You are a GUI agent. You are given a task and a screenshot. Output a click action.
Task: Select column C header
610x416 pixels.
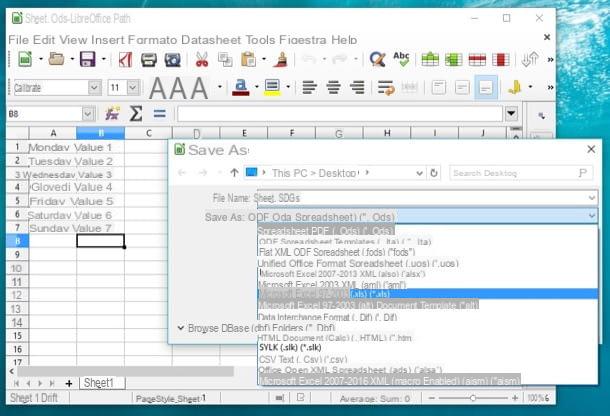coord(149,133)
